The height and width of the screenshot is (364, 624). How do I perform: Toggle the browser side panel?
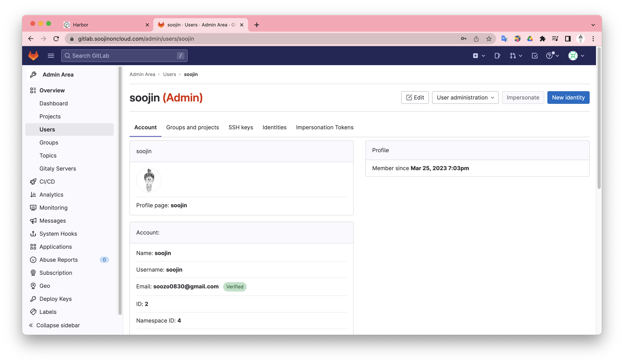(568, 39)
